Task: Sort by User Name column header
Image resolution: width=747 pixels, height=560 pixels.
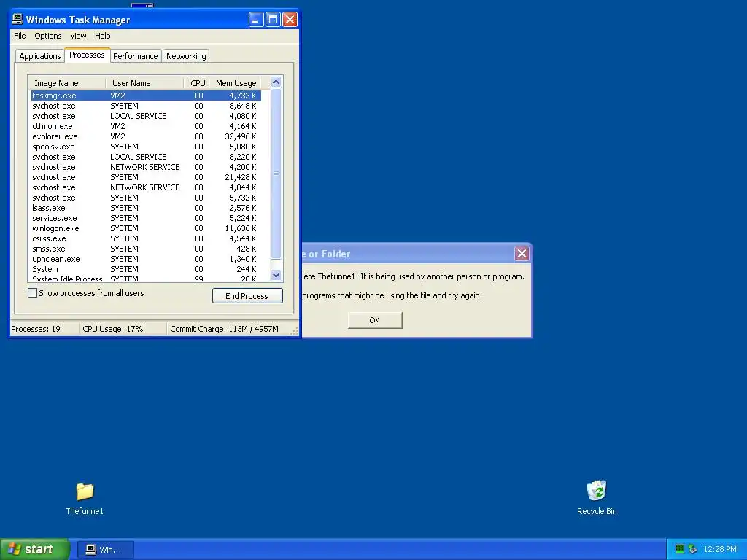Action: tap(144, 83)
